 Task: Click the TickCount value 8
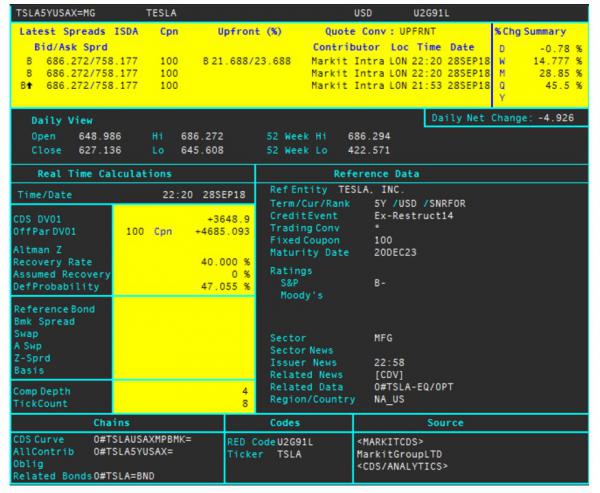coord(245,403)
